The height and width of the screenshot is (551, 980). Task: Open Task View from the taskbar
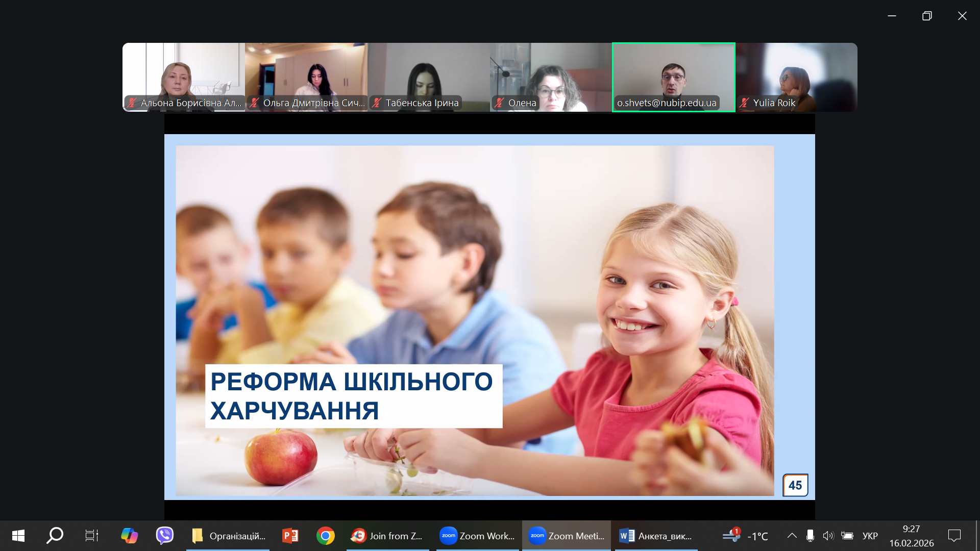click(x=91, y=536)
